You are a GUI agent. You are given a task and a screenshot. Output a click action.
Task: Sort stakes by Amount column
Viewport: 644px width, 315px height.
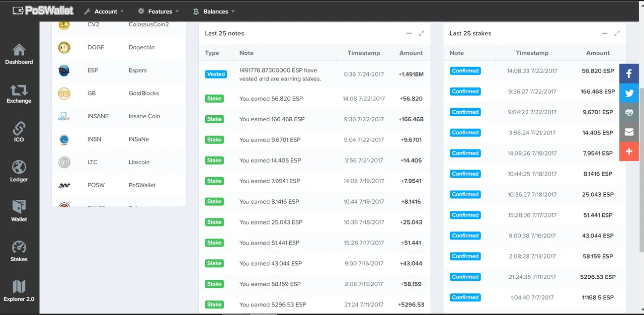click(x=598, y=53)
